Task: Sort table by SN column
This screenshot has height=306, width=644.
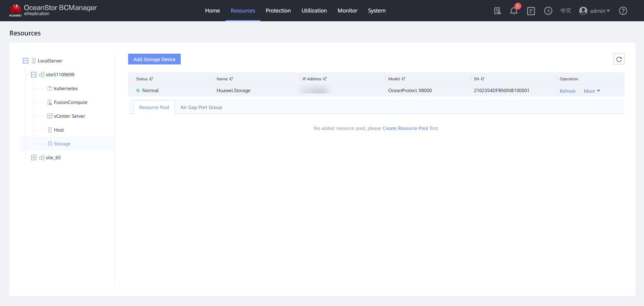Action: (x=482, y=79)
